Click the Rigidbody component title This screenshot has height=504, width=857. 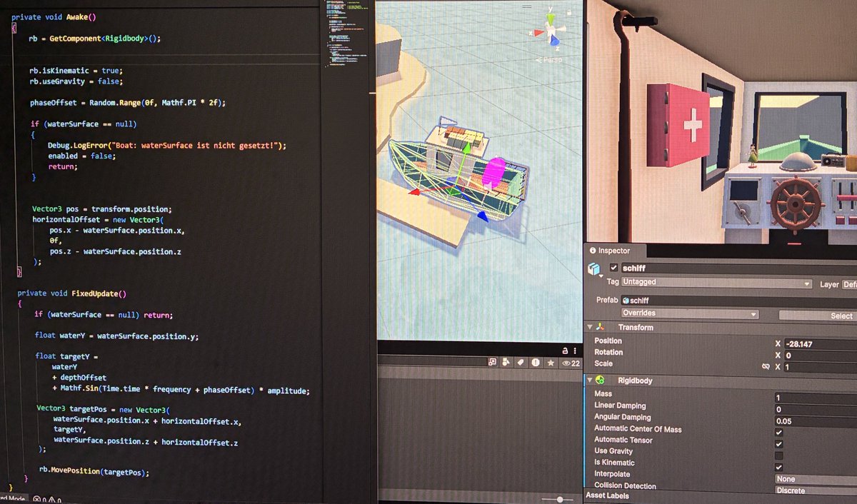635,380
